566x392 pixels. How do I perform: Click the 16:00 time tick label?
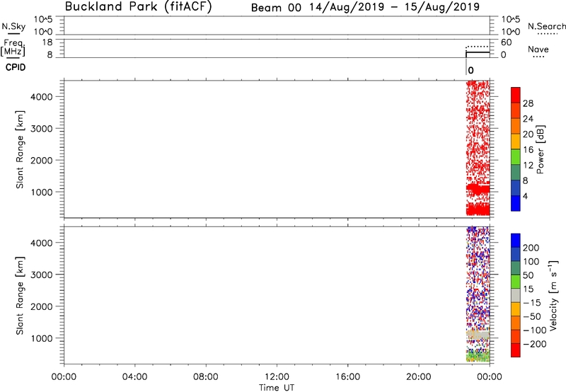coord(347,377)
